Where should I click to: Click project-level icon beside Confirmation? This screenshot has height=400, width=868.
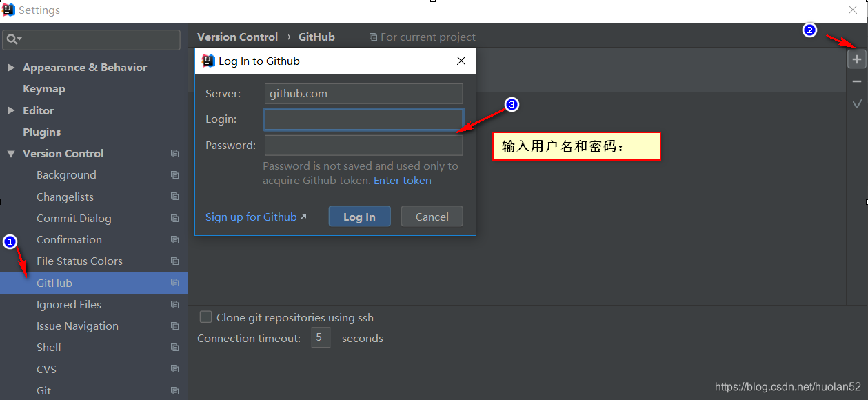(x=174, y=240)
